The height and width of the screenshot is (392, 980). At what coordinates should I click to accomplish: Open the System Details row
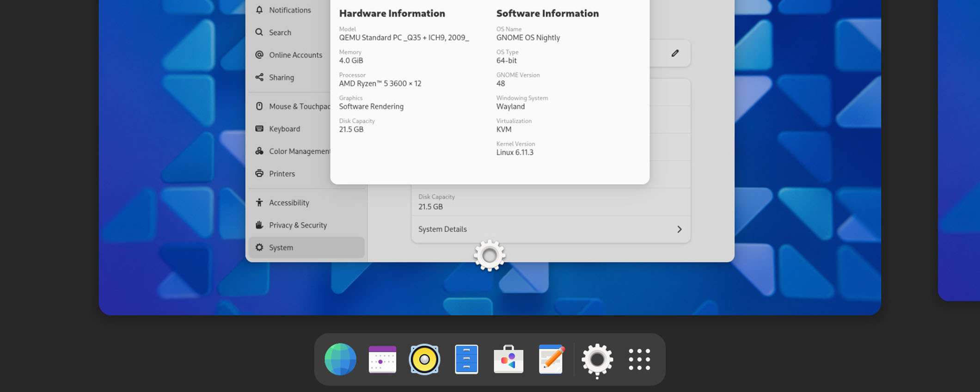click(551, 229)
